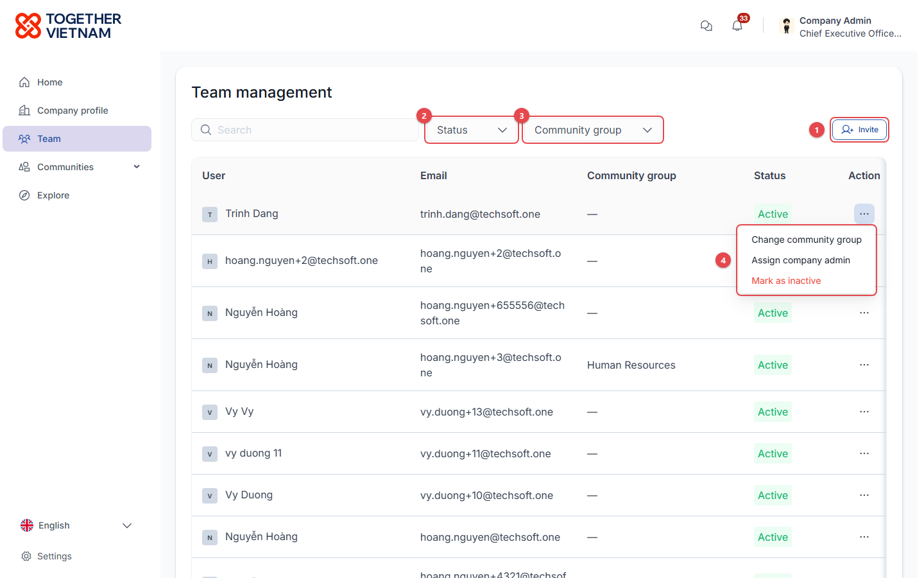Open notifications bell with 33 badge
This screenshot has height=578, width=924.
click(x=738, y=25)
